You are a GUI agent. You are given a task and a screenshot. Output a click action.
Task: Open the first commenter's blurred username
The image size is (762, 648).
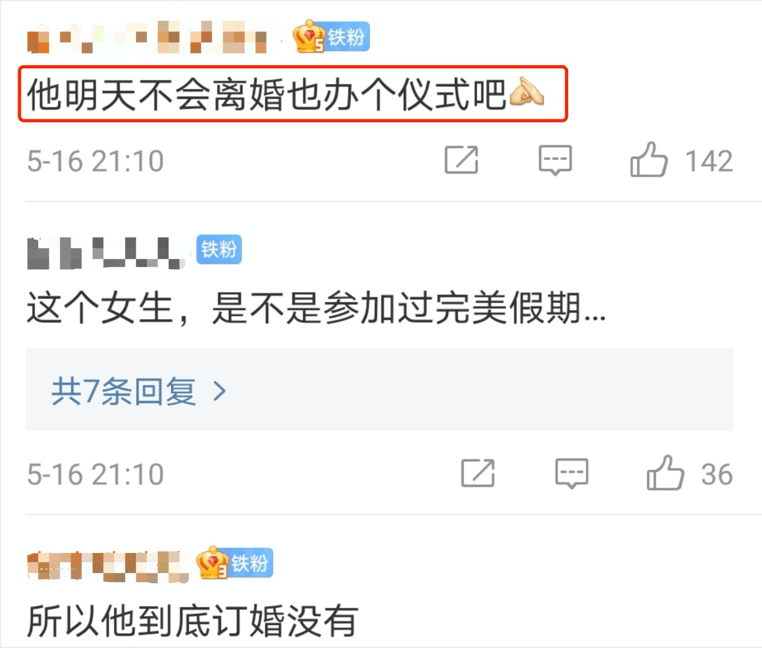pos(148,37)
